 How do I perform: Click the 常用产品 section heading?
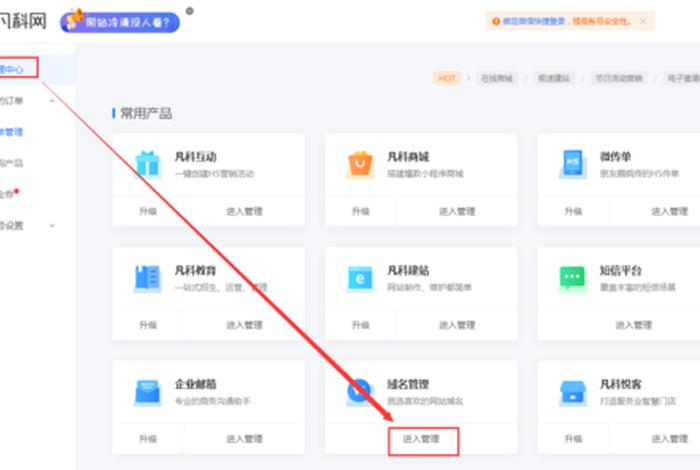click(x=146, y=113)
